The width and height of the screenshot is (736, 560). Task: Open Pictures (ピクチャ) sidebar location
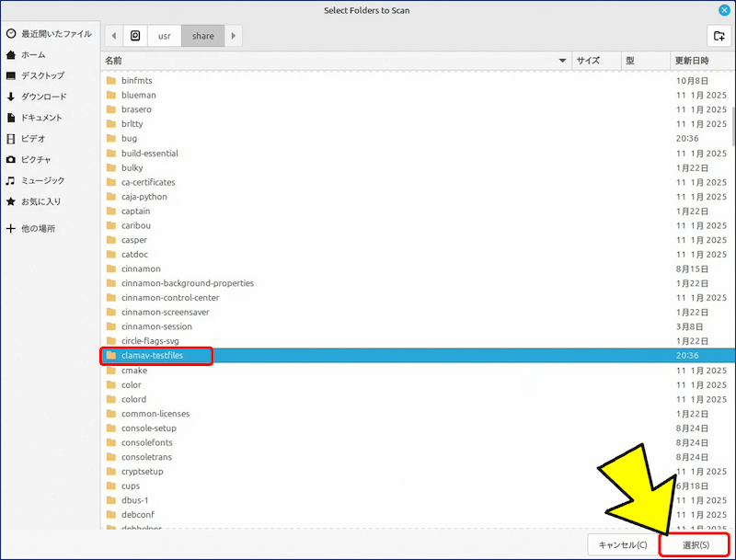[29, 160]
